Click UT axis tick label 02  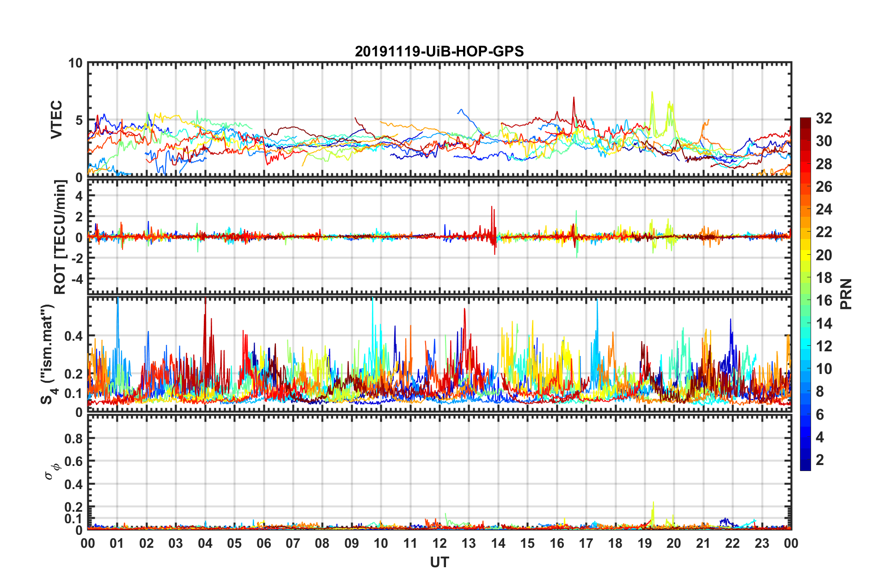pyautogui.click(x=146, y=543)
